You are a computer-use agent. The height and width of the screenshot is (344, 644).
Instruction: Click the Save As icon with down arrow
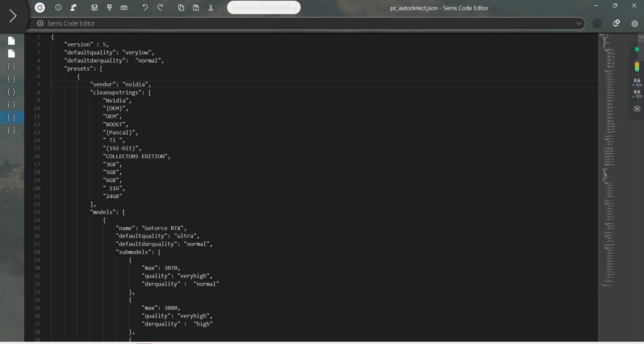click(109, 7)
